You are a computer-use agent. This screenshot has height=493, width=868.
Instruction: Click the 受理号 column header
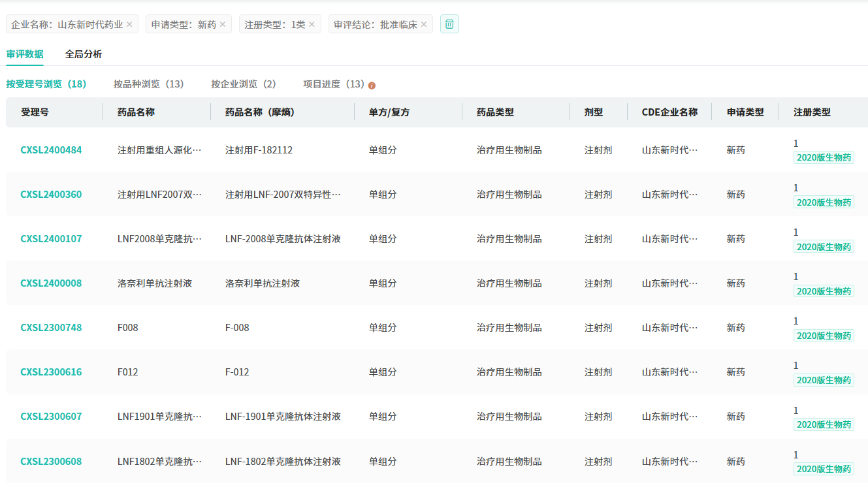pyautogui.click(x=35, y=112)
